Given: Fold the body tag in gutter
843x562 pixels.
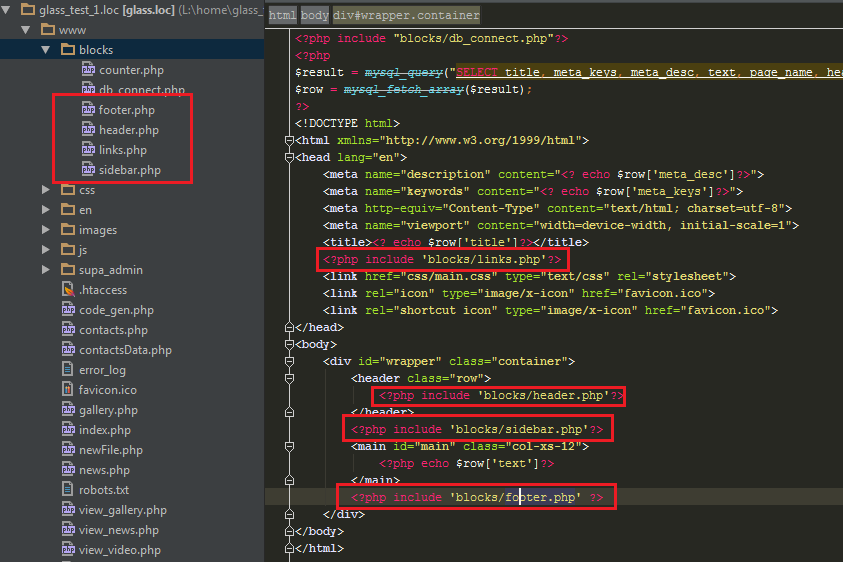Looking at the screenshot, I should click(x=289, y=344).
